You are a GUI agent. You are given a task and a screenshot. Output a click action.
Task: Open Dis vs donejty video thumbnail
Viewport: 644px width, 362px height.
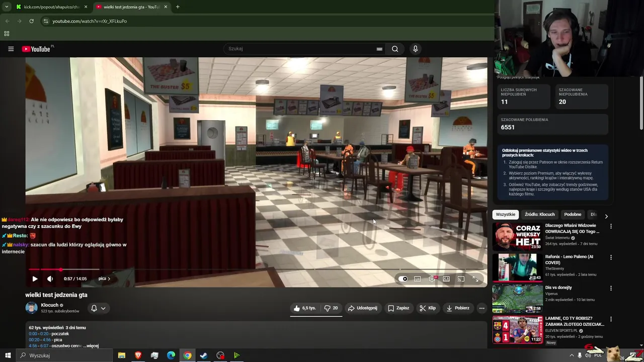(x=517, y=298)
